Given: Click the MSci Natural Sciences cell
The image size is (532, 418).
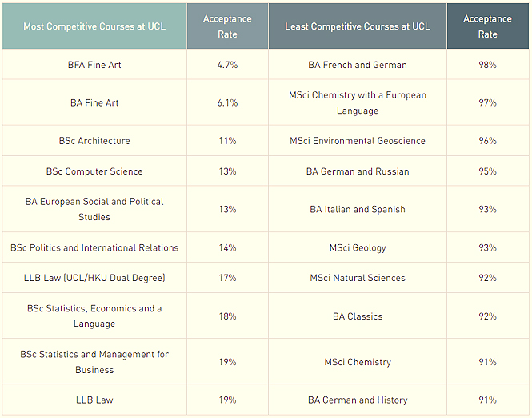Looking at the screenshot, I should click(357, 278).
